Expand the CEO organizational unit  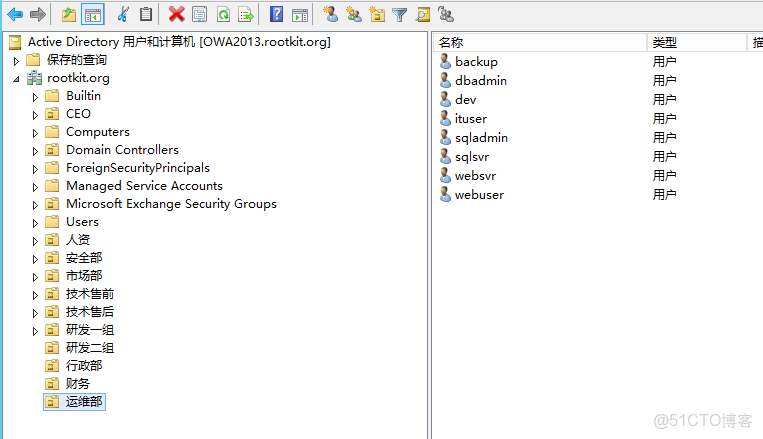pos(35,115)
